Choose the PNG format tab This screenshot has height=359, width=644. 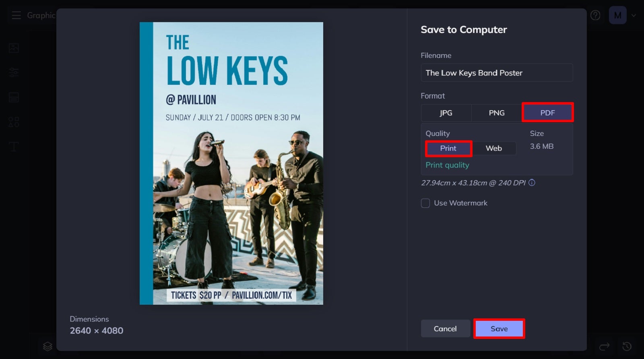click(x=497, y=113)
